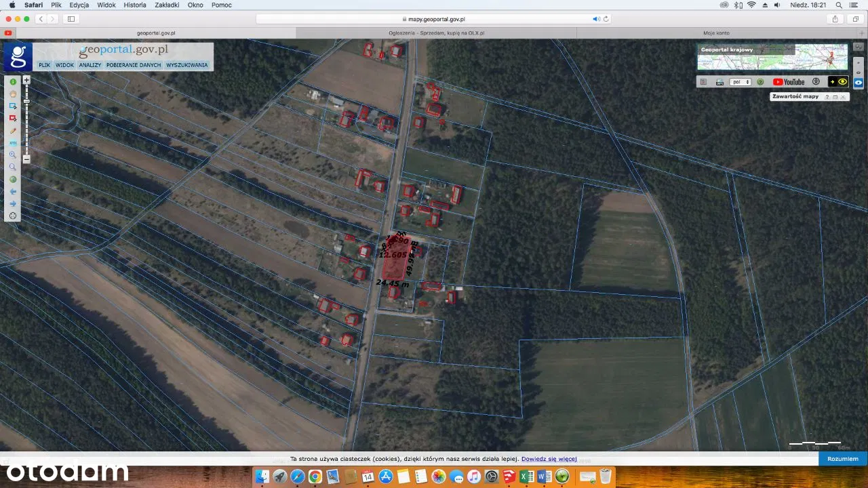Activate the pencil measure/draw tool
Viewport: 868px width, 488px height.
pos(13,131)
